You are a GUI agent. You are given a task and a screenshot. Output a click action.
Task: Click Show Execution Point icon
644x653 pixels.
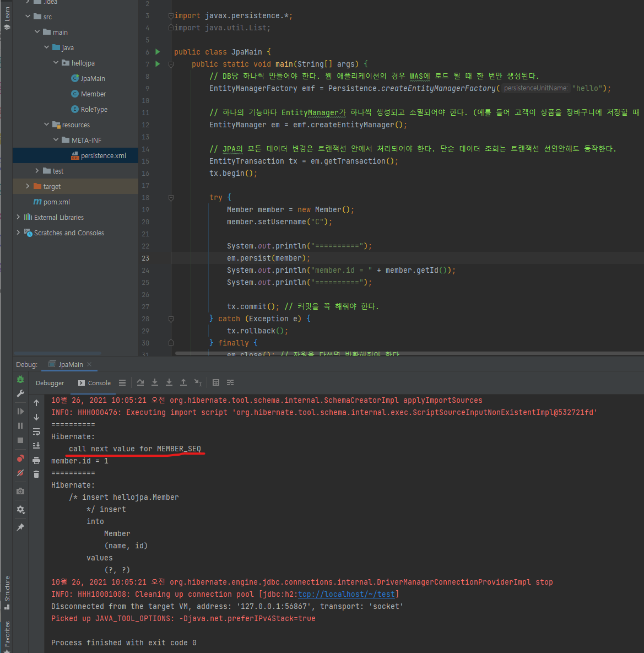122,383
